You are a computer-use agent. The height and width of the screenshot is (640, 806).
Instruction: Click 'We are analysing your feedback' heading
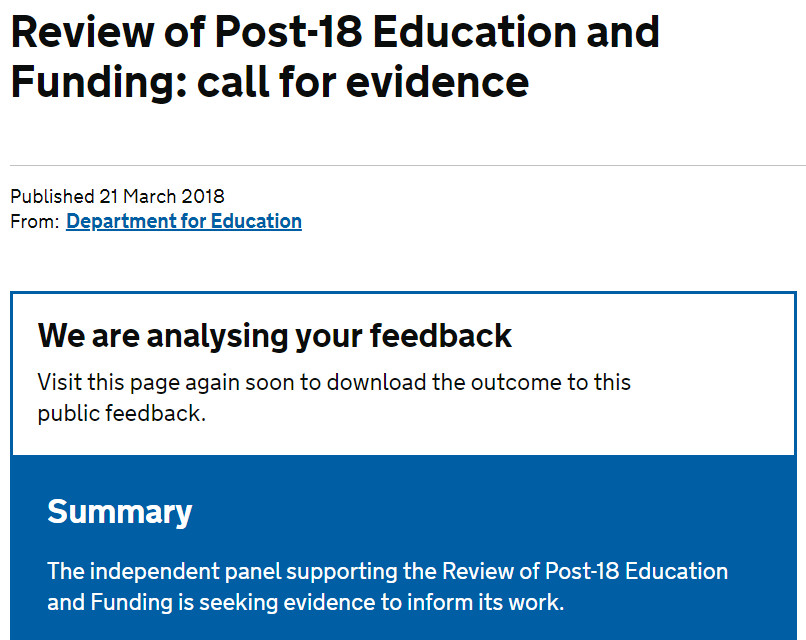click(x=274, y=336)
